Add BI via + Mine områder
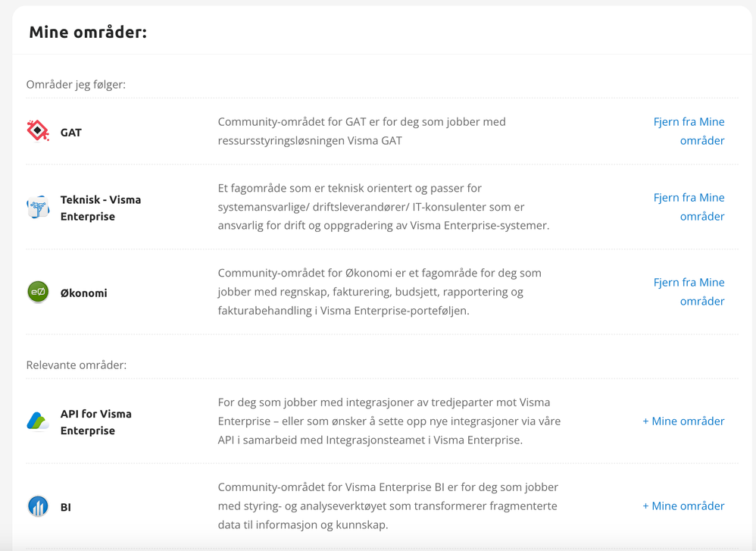The width and height of the screenshot is (756, 551). 684,506
